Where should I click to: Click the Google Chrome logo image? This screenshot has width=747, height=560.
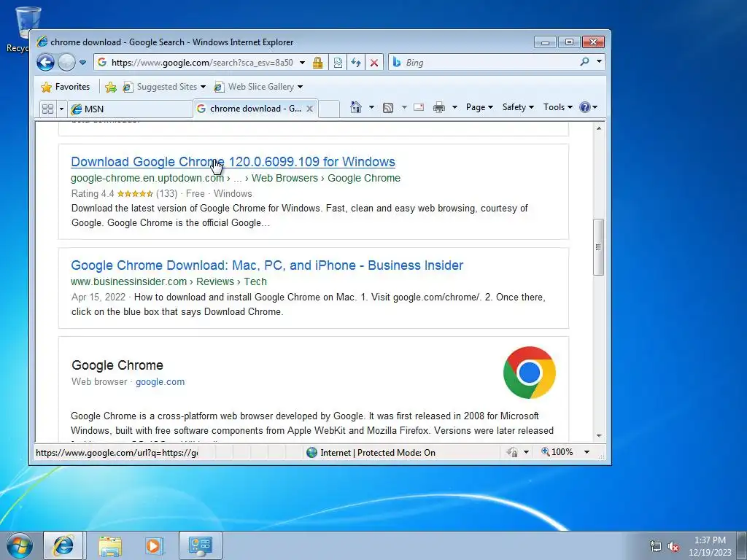(530, 373)
